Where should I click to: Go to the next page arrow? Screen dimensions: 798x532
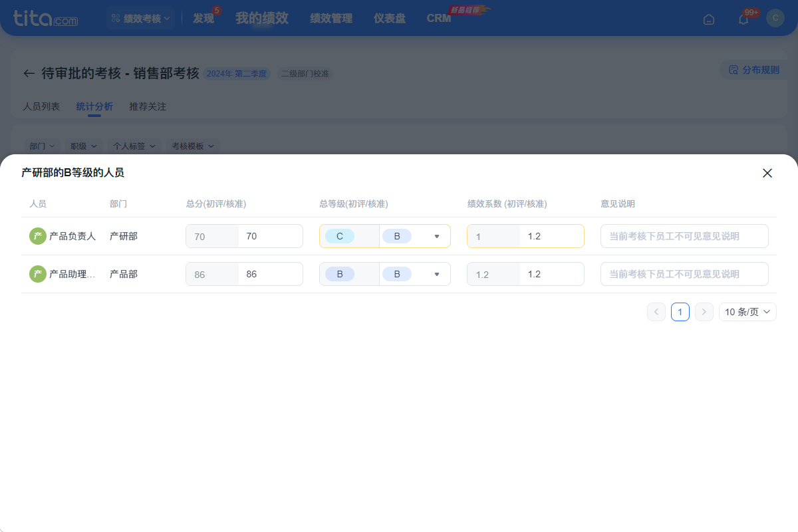pos(704,312)
